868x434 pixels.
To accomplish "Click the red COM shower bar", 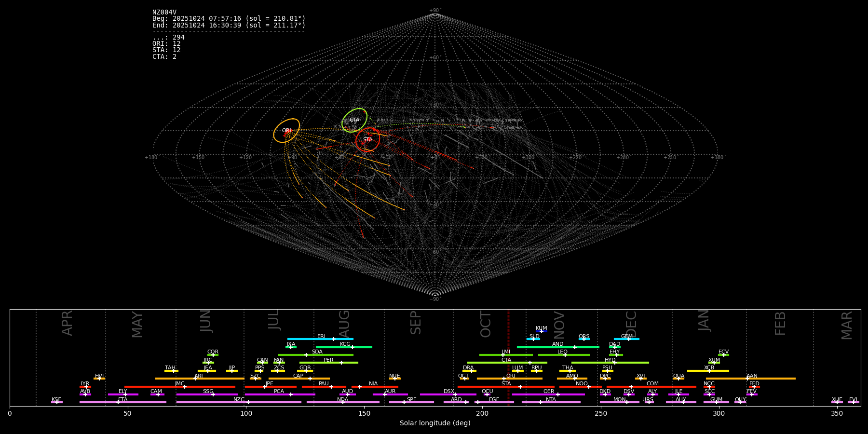I will click(x=652, y=387).
